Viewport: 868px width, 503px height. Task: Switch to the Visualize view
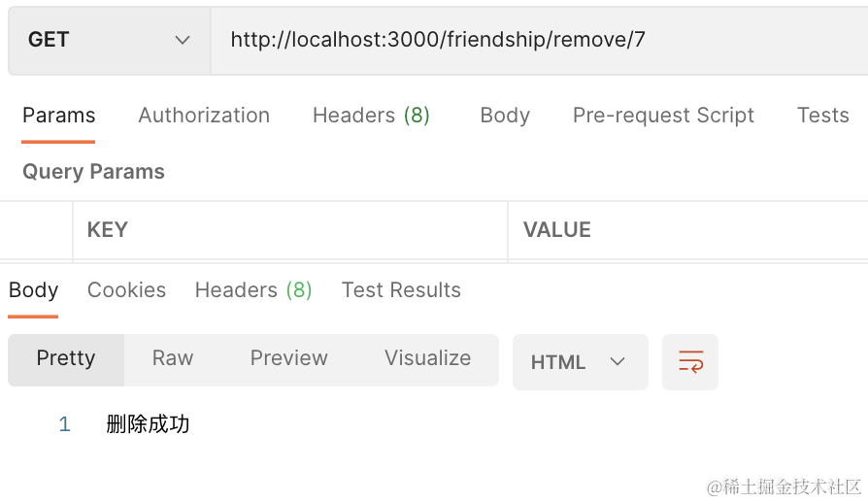tap(428, 358)
